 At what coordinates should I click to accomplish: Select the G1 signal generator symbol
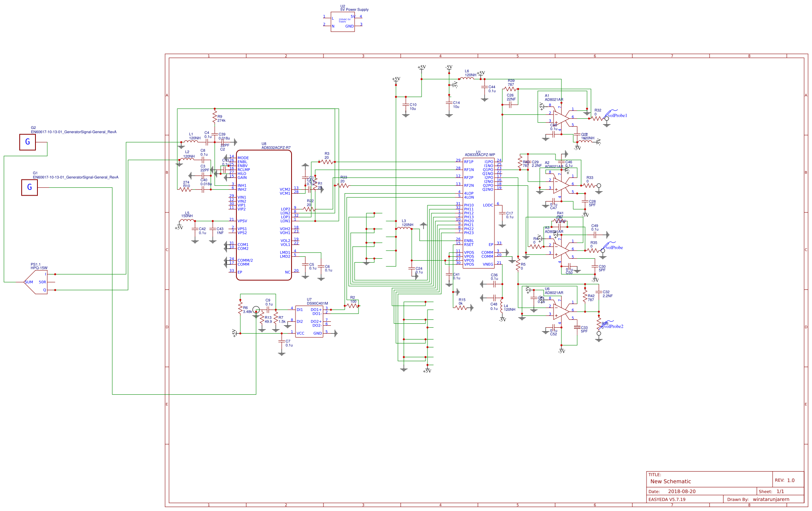(x=30, y=187)
